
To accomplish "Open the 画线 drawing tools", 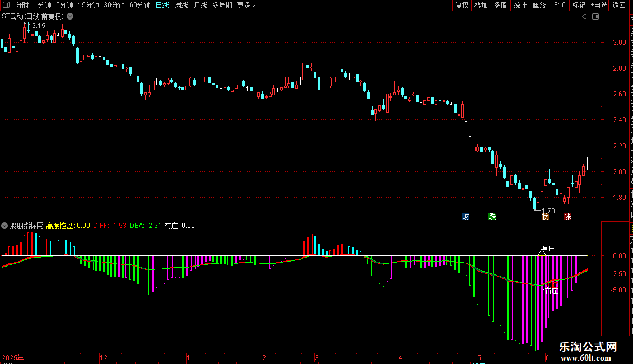I will (x=540, y=5).
